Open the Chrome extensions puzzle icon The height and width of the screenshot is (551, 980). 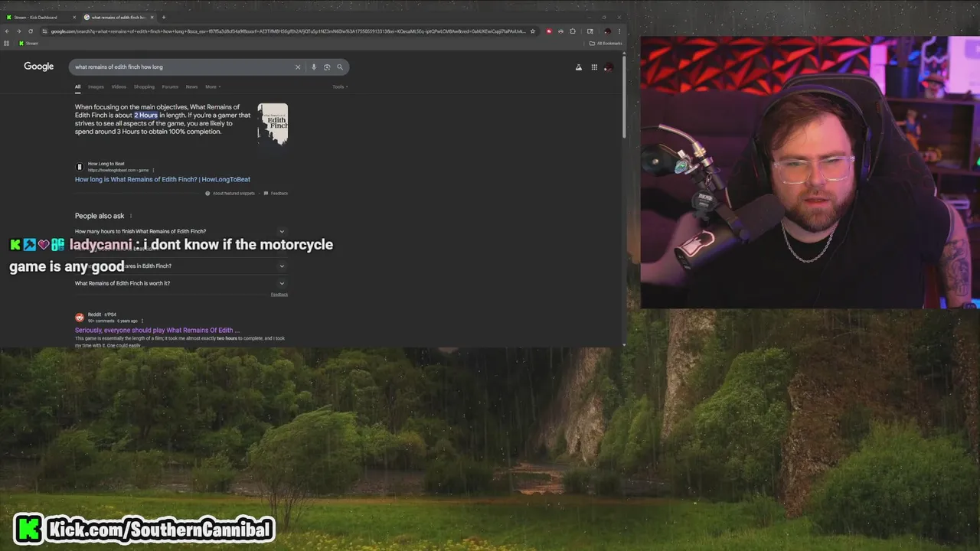[x=573, y=31]
